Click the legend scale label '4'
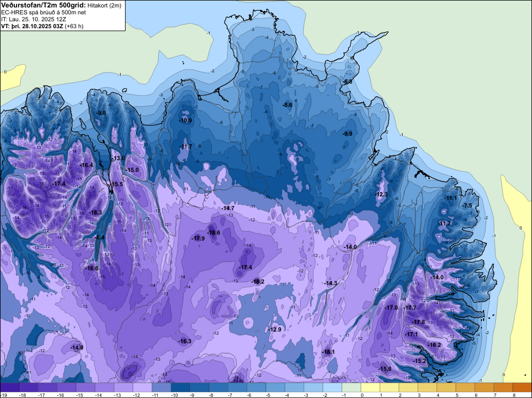Viewport: 532px width, 398px height. [x=439, y=395]
